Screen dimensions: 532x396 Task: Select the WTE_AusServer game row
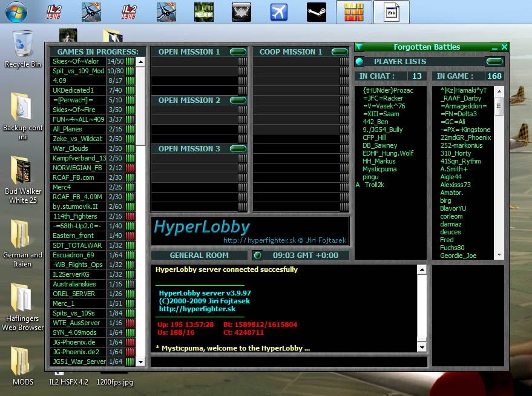click(x=92, y=323)
